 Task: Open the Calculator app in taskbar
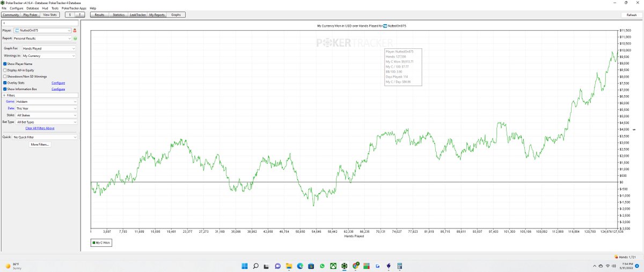click(x=401, y=266)
